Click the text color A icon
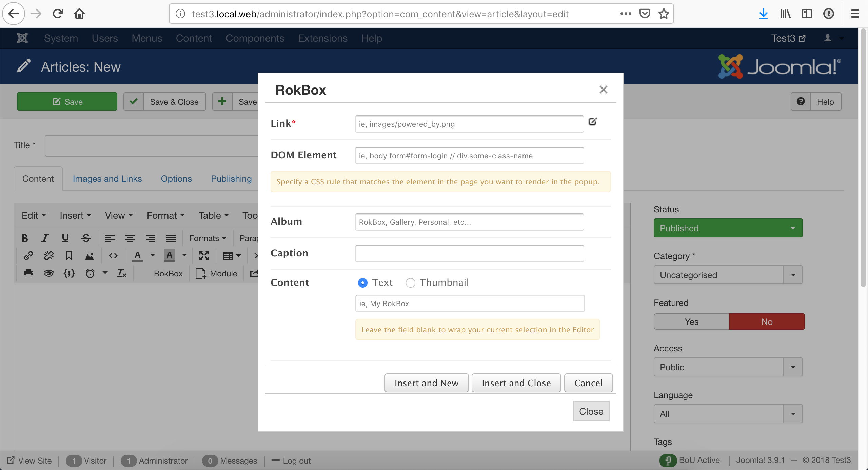868x470 pixels. point(137,256)
